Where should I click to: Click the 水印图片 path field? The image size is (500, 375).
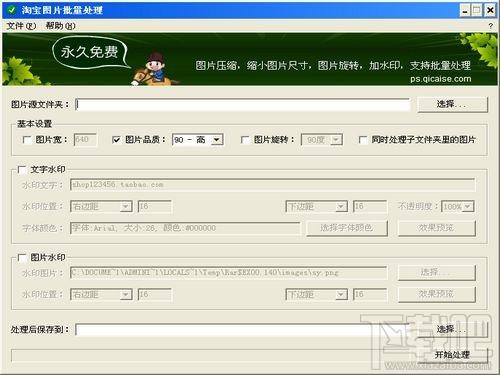(228, 273)
